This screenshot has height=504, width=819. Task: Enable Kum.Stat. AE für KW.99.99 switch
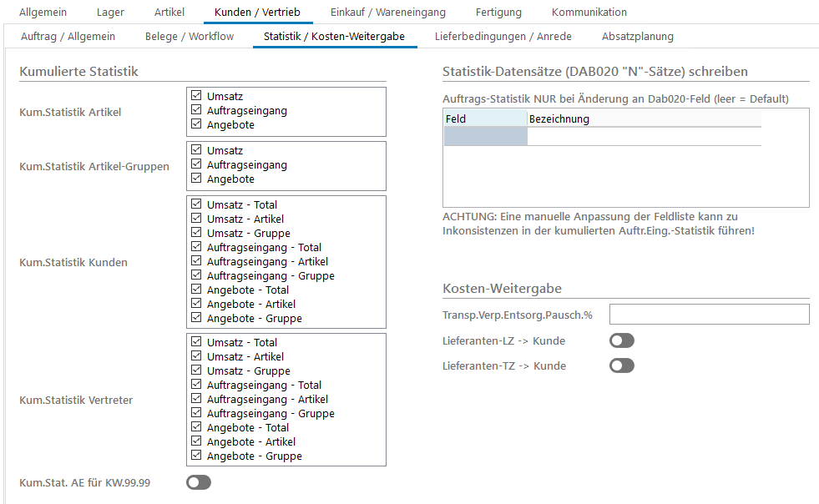click(x=199, y=482)
